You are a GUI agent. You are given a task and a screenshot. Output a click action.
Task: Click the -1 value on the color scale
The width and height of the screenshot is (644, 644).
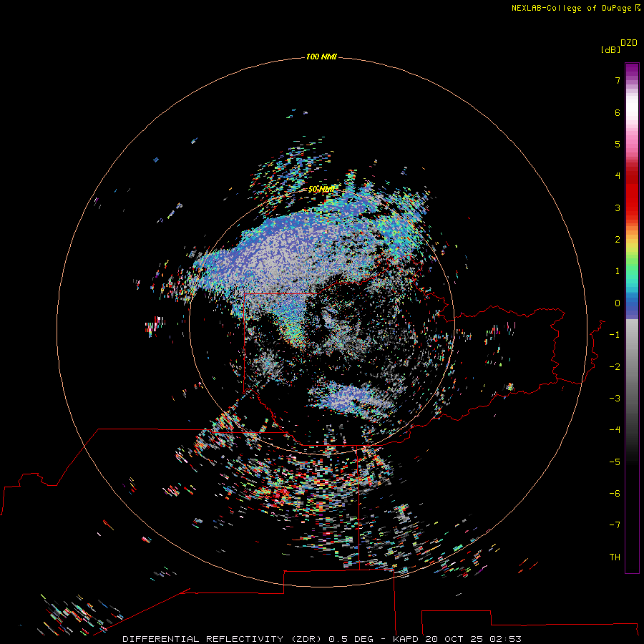tap(615, 335)
